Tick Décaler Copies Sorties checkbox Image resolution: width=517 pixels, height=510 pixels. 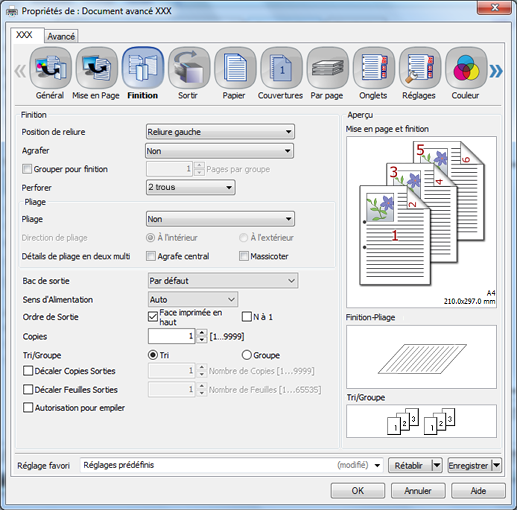(28, 371)
